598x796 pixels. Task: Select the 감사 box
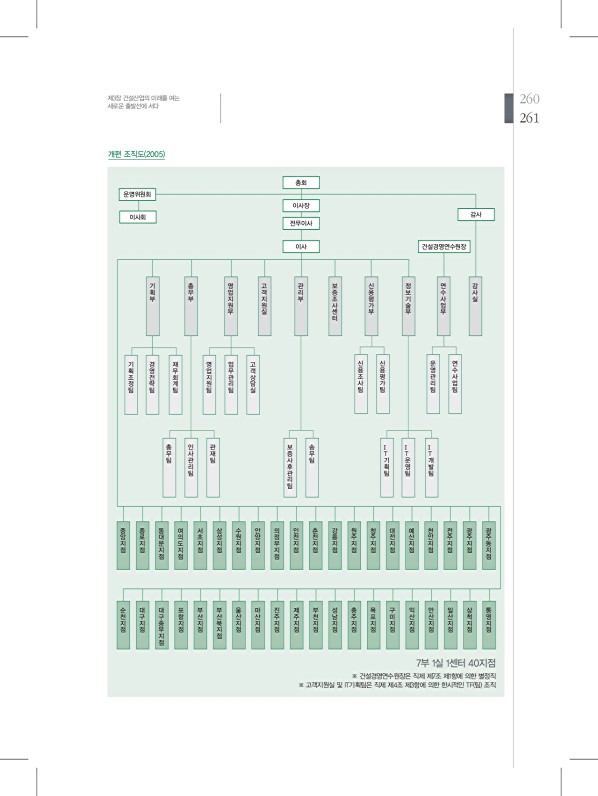(476, 214)
